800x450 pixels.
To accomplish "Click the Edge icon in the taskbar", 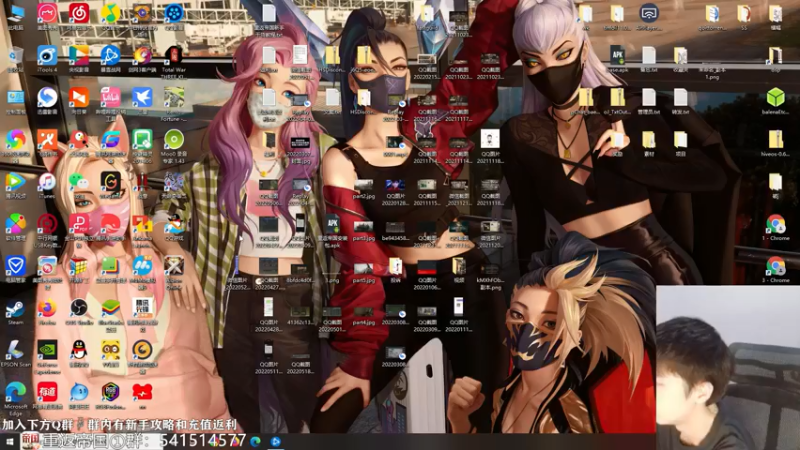I will coord(256,441).
